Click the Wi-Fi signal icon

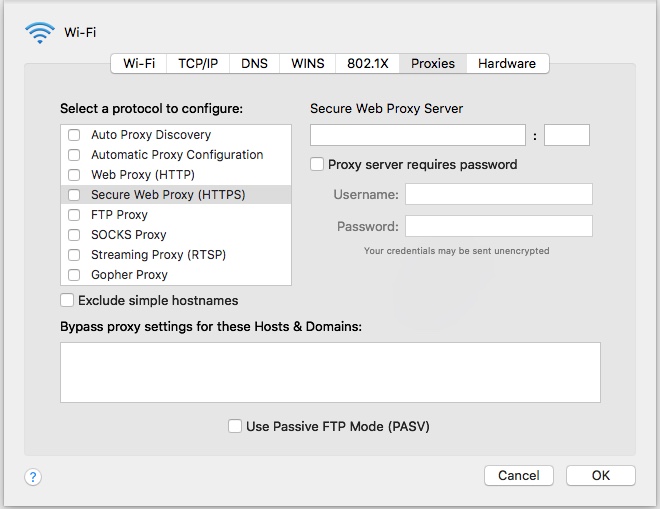coord(40,32)
